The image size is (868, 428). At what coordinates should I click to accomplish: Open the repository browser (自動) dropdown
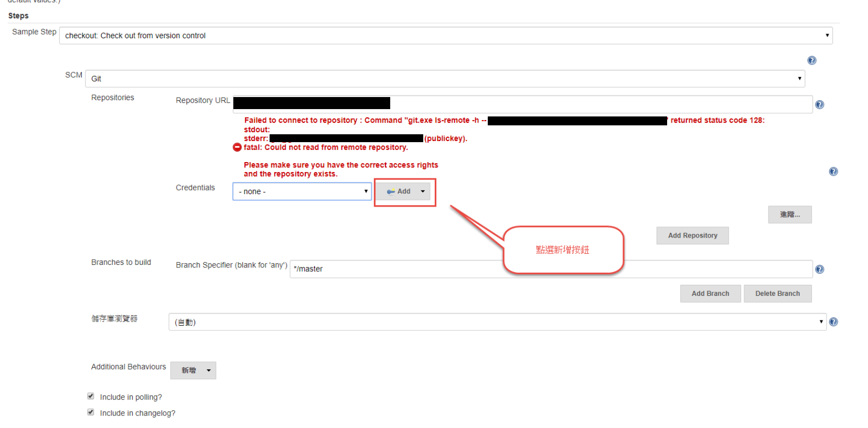(x=497, y=322)
